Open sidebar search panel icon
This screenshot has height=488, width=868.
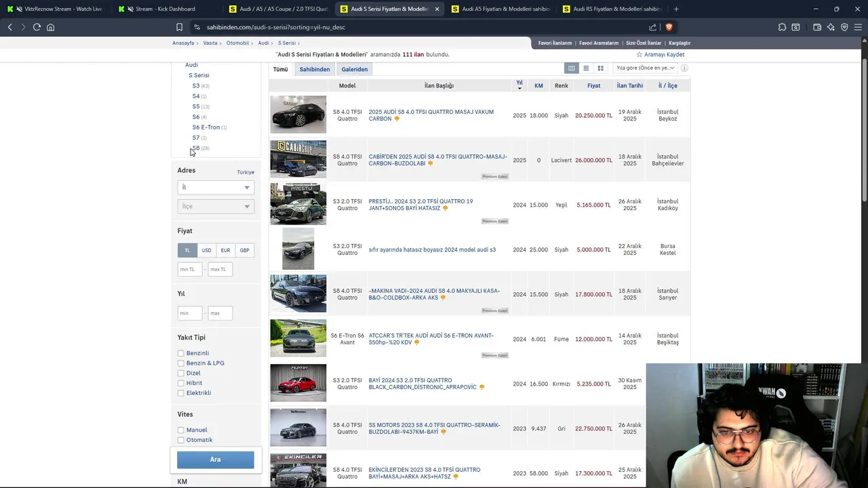pyautogui.click(x=795, y=27)
